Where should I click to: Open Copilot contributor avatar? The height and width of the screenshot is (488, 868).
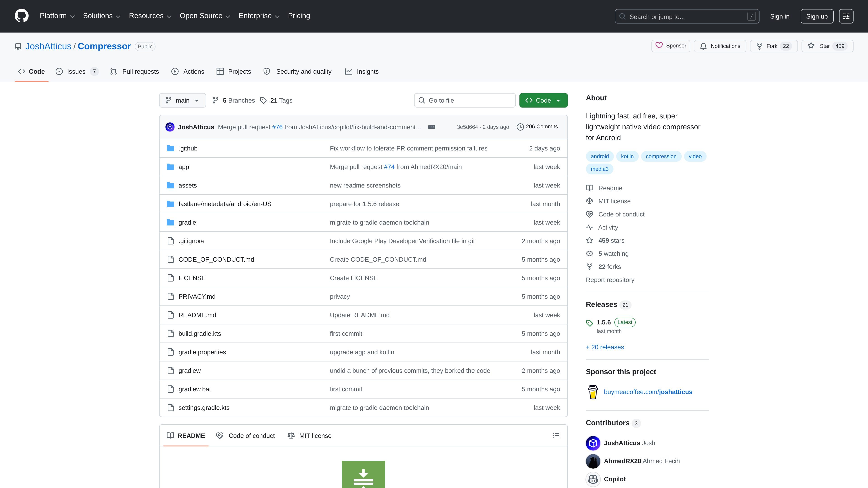coord(593,479)
